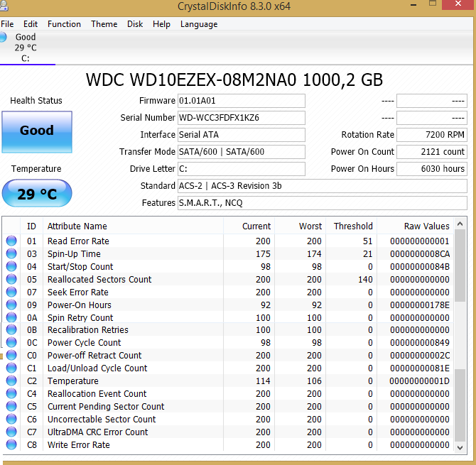Click the Attribute Name column header
Image resolution: width=476 pixels, height=465 pixels.
[133, 226]
